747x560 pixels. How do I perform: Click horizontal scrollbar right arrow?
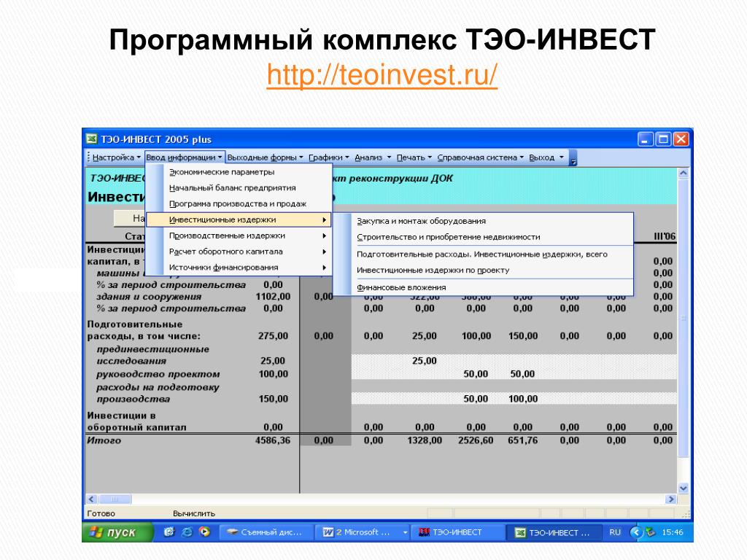(671, 499)
